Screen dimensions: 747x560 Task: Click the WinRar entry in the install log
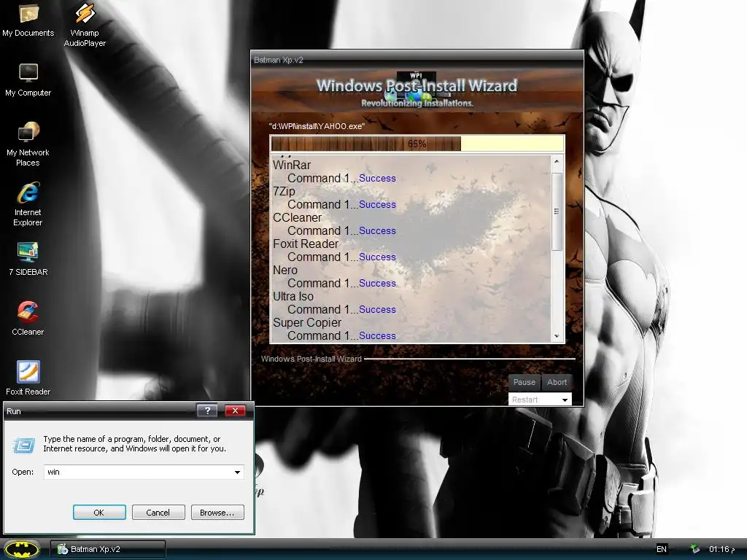[x=292, y=165]
